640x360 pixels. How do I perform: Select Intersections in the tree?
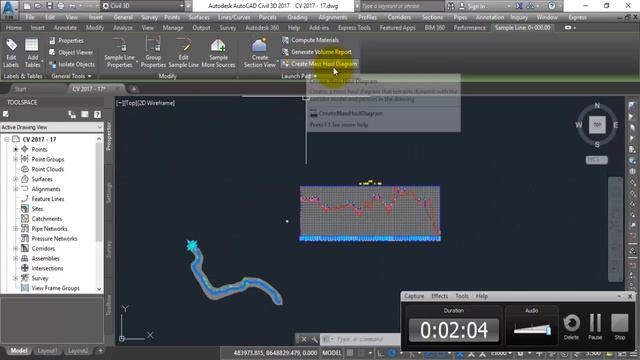[x=47, y=269]
